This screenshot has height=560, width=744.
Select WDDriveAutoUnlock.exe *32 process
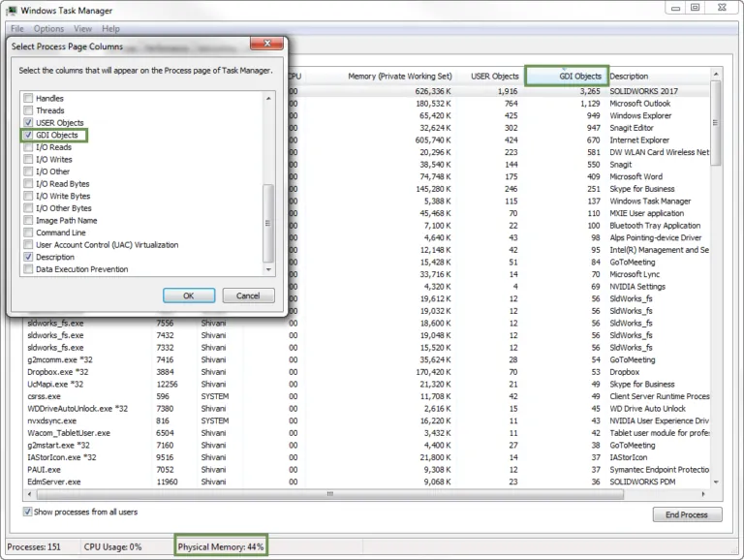[x=368, y=409]
